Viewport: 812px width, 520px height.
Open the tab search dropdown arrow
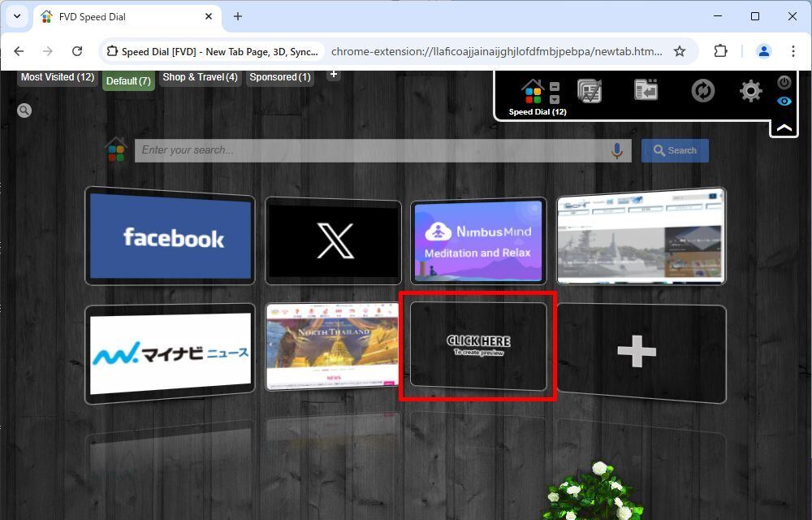(x=17, y=16)
